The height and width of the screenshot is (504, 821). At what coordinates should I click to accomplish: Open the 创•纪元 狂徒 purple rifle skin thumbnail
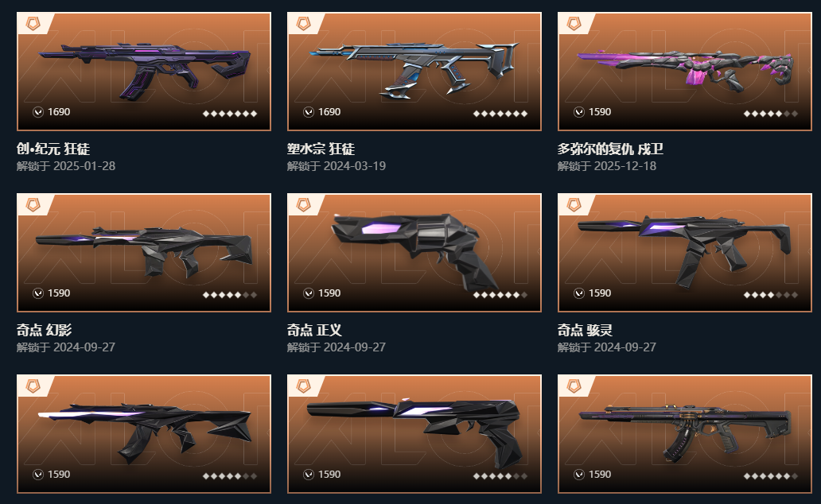click(x=144, y=72)
